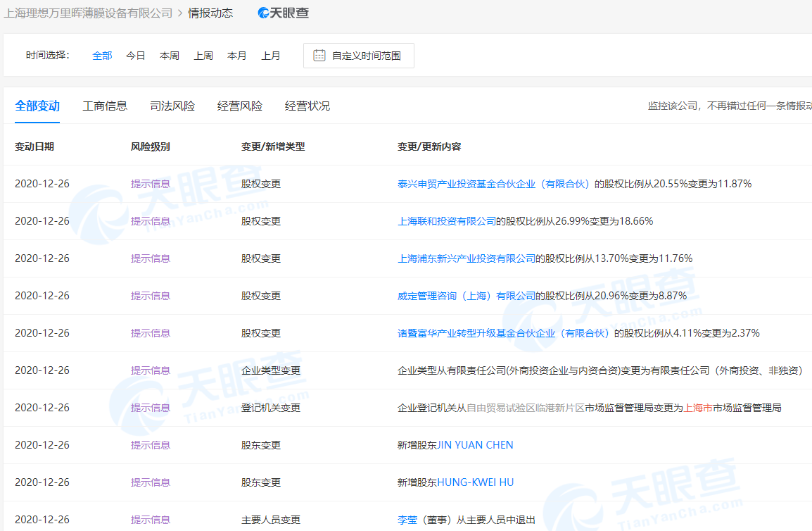Click 股权变更 cell in 威定管理咨询 row

pos(260,296)
